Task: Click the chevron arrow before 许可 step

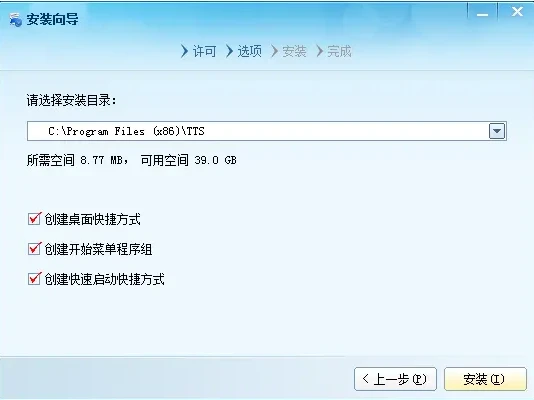Action: (184, 51)
